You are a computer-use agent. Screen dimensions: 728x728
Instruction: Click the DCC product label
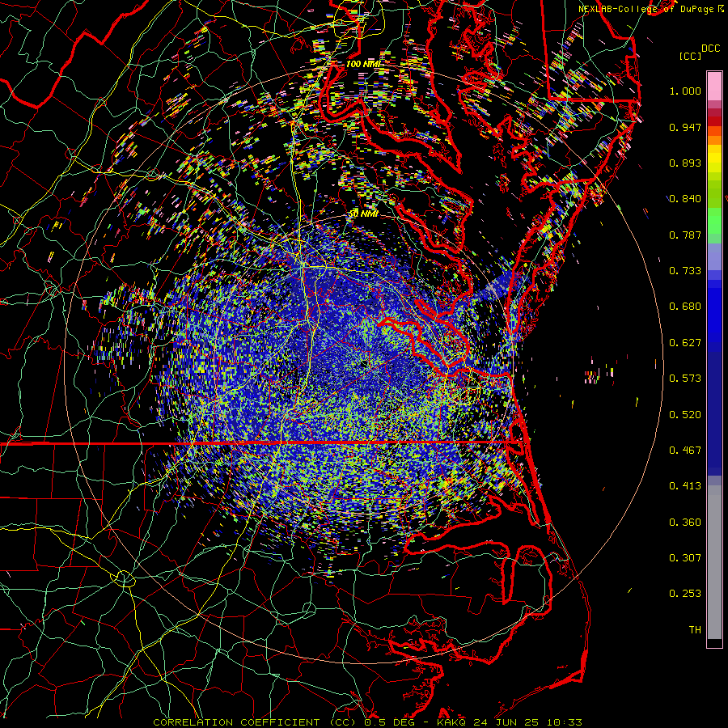(x=711, y=49)
